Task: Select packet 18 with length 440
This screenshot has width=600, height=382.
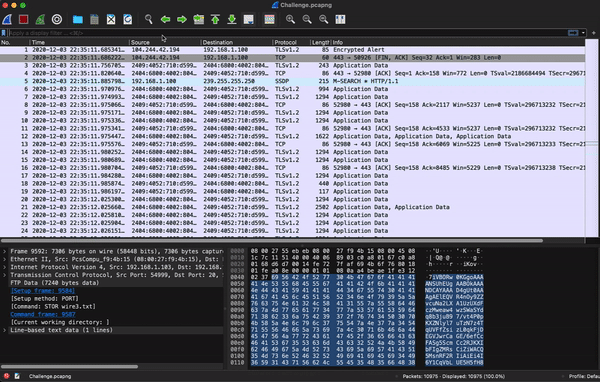Action: 292,184
